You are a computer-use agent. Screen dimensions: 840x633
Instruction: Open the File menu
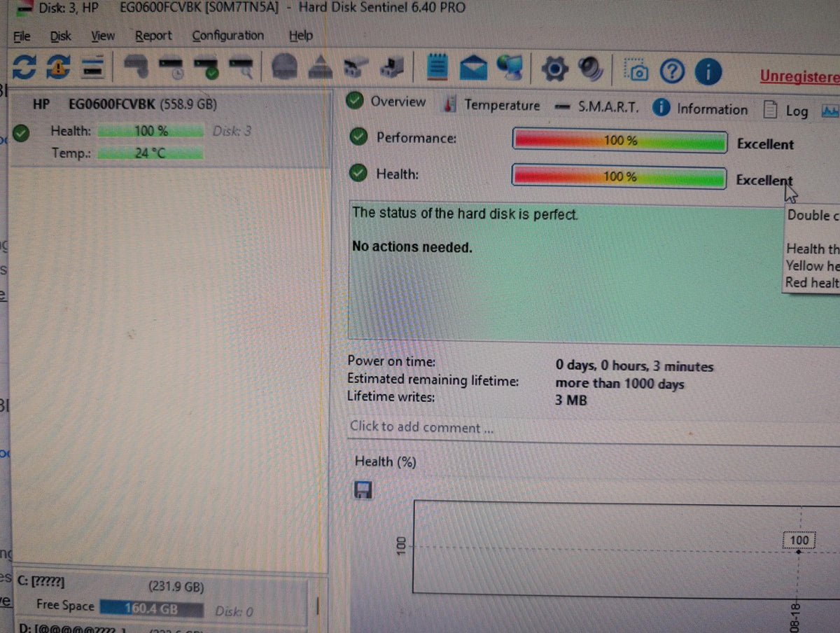click(x=22, y=36)
